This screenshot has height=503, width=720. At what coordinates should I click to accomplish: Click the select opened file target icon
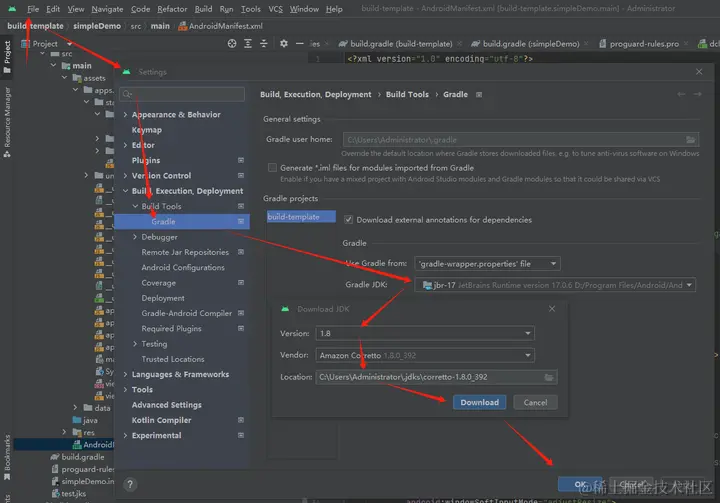pos(232,44)
